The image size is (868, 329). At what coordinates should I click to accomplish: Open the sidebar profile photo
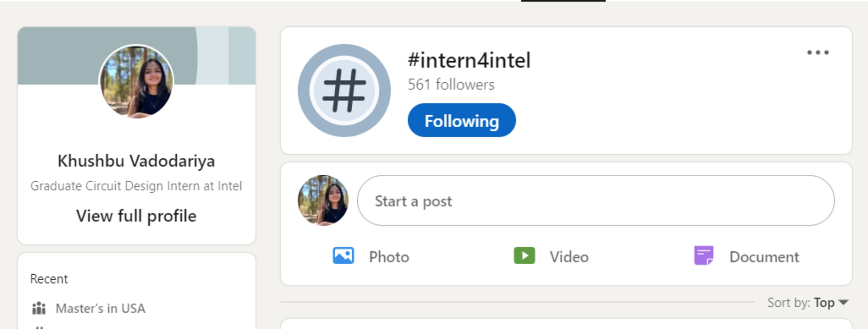(136, 81)
